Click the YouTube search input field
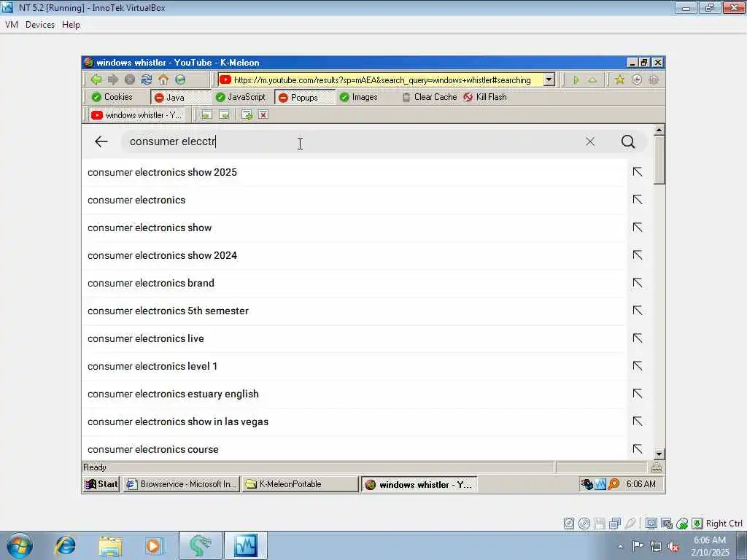This screenshot has height=560, width=747. coord(352,141)
